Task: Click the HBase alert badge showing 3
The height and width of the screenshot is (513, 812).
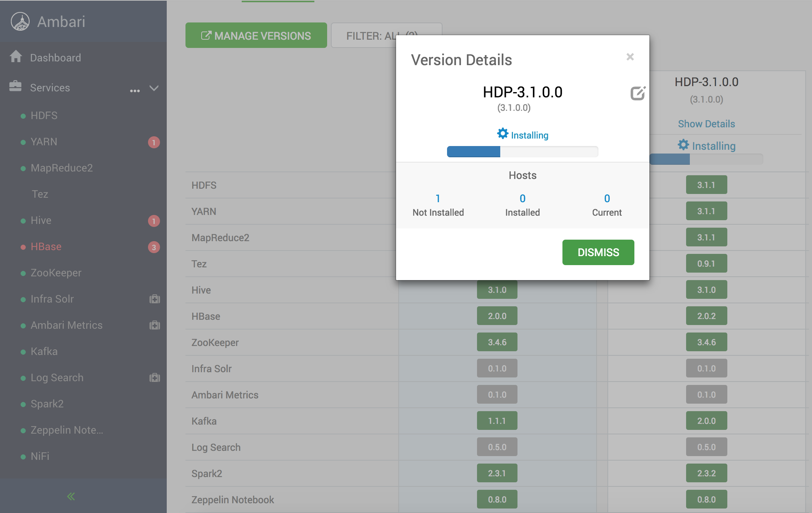Action: click(x=154, y=247)
